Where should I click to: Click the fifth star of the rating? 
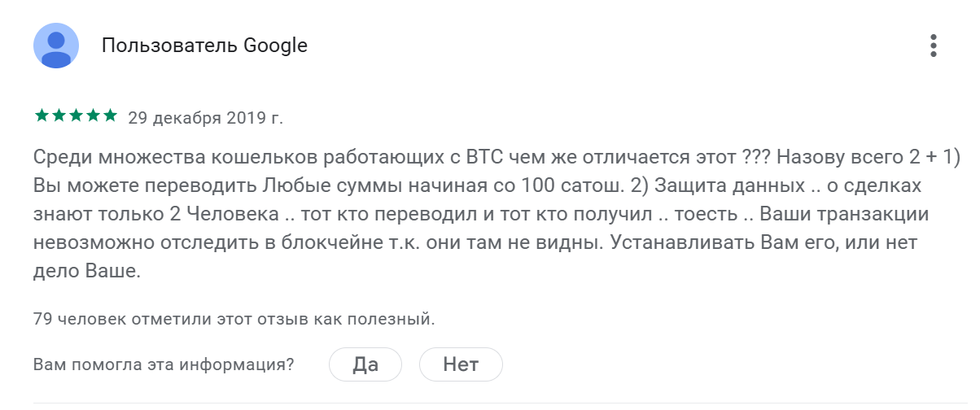(x=112, y=116)
